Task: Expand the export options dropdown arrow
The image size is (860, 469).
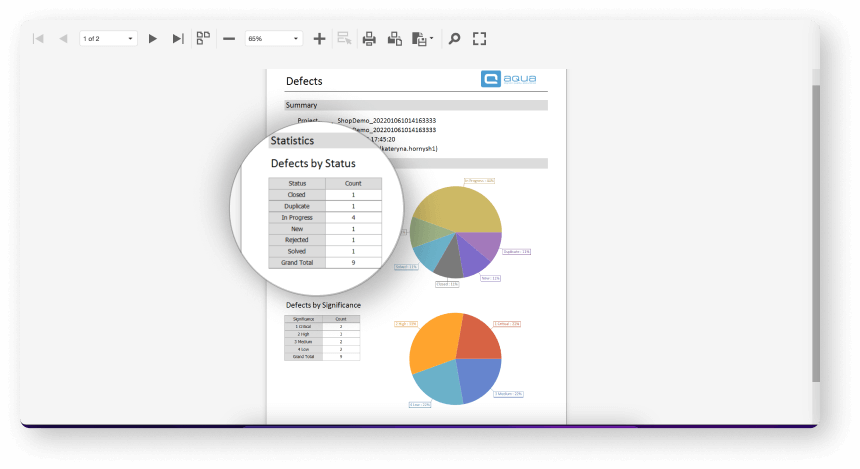Action: [431, 40]
